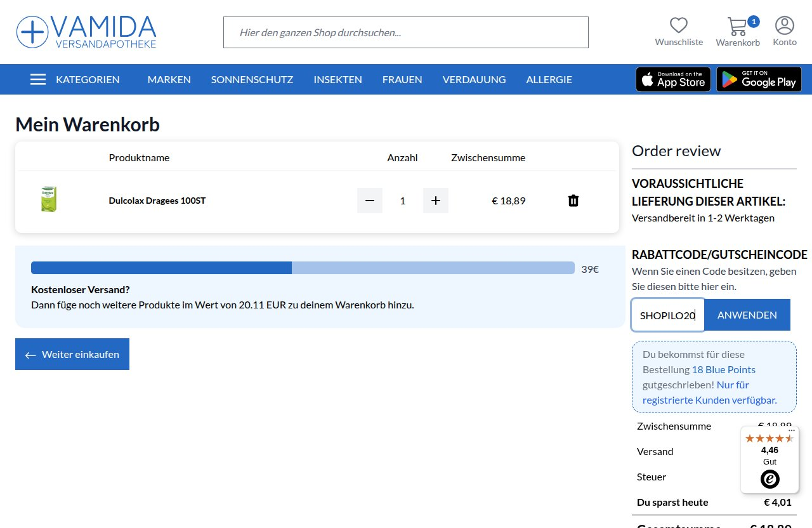Click the Versand row label
Viewport: 812px width, 528px height.
pos(655,451)
